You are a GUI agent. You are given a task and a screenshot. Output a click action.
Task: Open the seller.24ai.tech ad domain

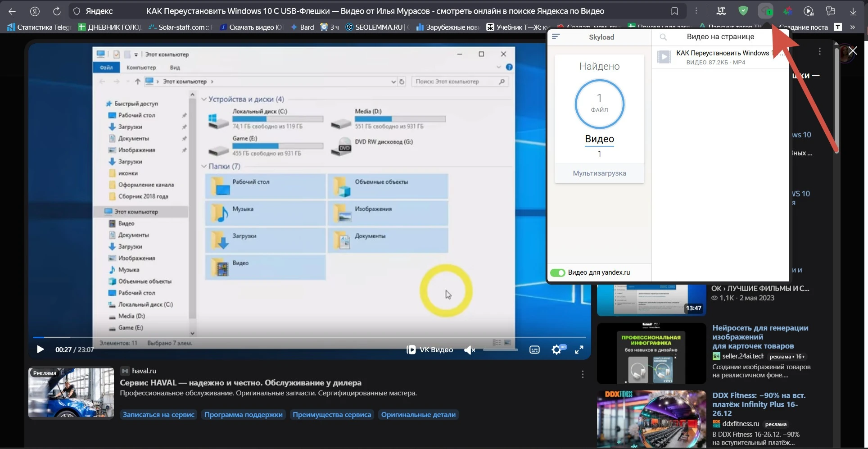pyautogui.click(x=743, y=356)
